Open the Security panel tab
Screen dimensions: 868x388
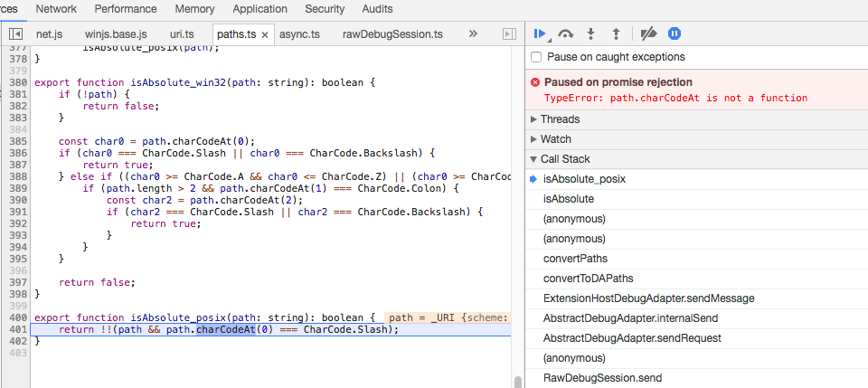coord(325,9)
